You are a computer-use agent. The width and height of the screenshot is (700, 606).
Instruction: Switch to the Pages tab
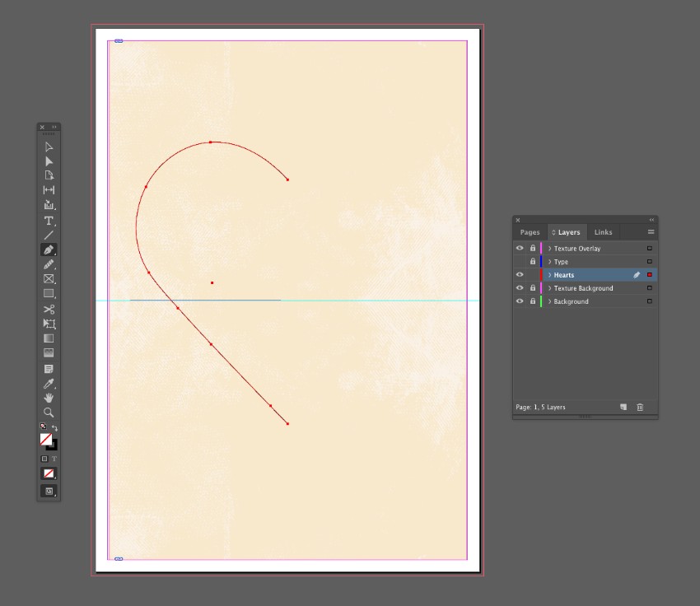(530, 232)
